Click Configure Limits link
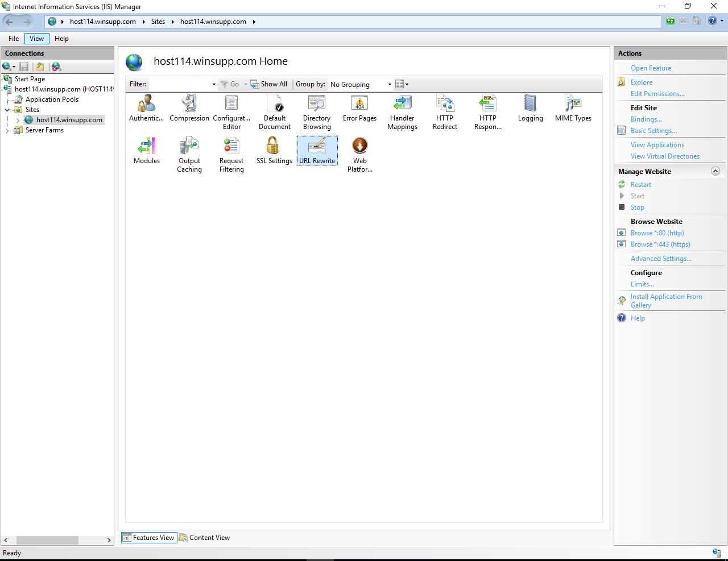This screenshot has width=728, height=561. point(642,284)
